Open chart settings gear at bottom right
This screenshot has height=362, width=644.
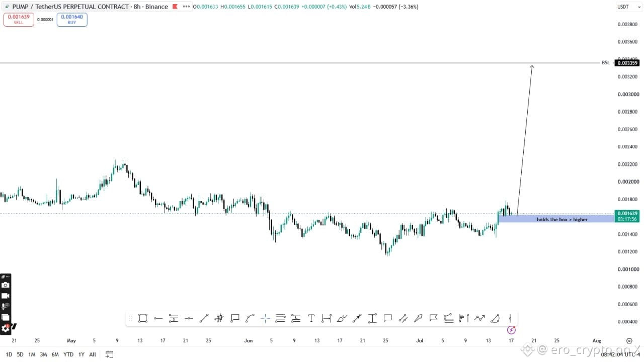coord(629,340)
